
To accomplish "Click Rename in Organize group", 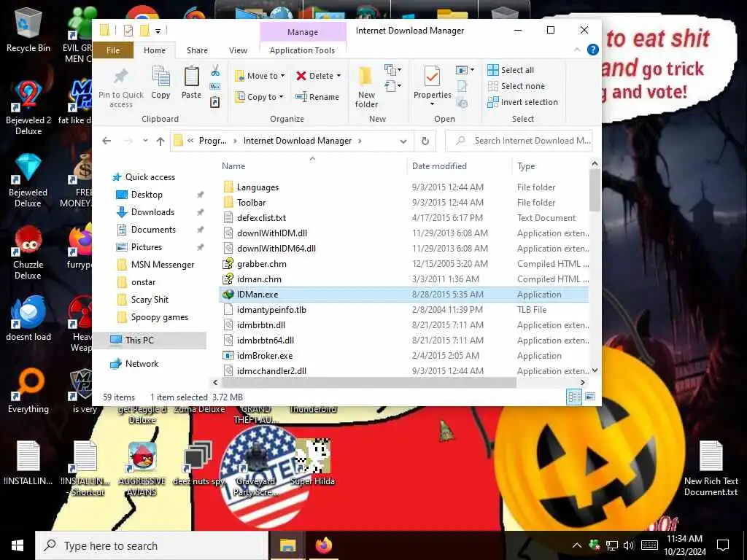I will click(317, 97).
